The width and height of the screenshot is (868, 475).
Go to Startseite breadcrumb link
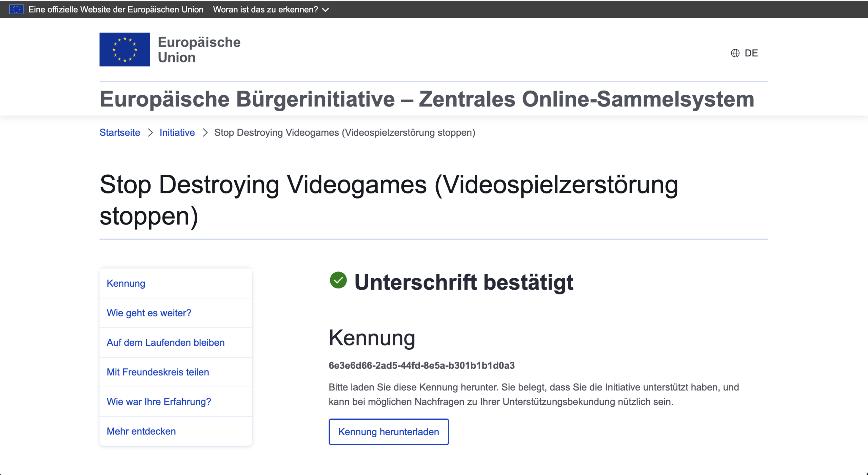[x=120, y=133]
